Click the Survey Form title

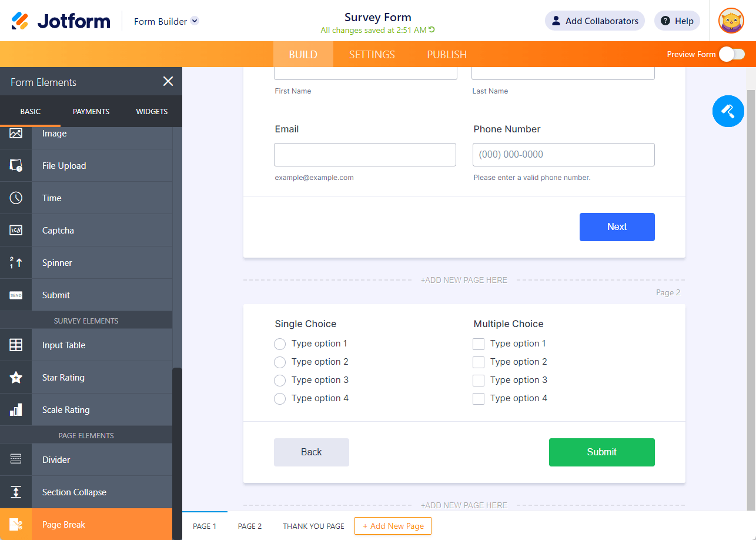378,17
